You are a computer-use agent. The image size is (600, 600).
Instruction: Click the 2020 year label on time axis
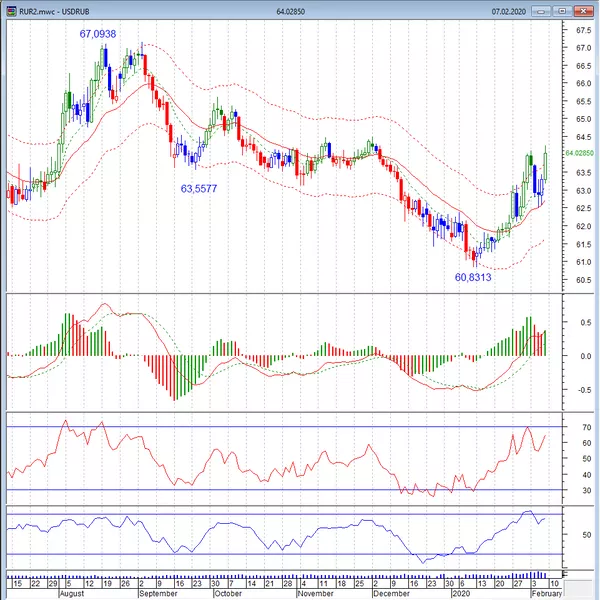pyautogui.click(x=461, y=593)
